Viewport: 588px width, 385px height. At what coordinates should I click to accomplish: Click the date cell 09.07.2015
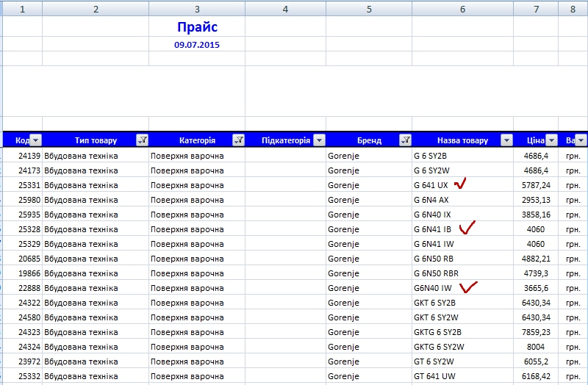(197, 45)
